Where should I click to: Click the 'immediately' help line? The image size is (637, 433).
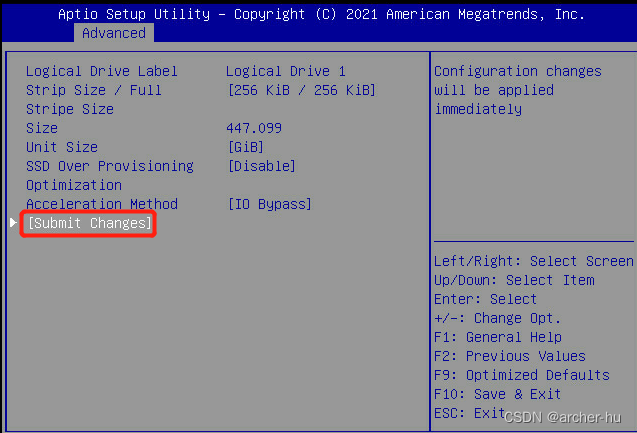[x=478, y=109]
